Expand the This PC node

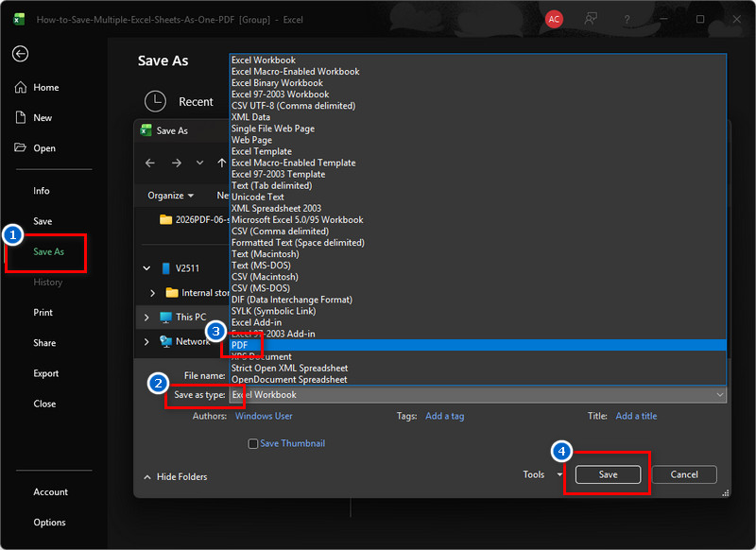(146, 318)
